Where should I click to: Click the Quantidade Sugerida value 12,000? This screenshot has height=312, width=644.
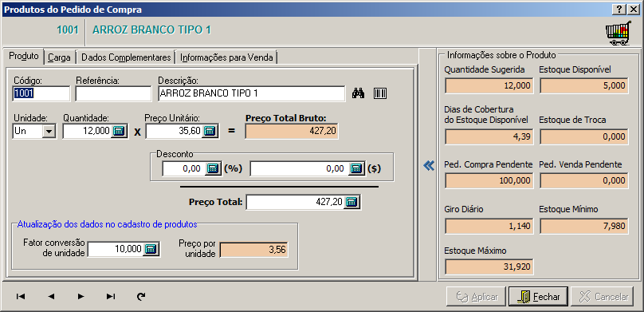point(489,86)
